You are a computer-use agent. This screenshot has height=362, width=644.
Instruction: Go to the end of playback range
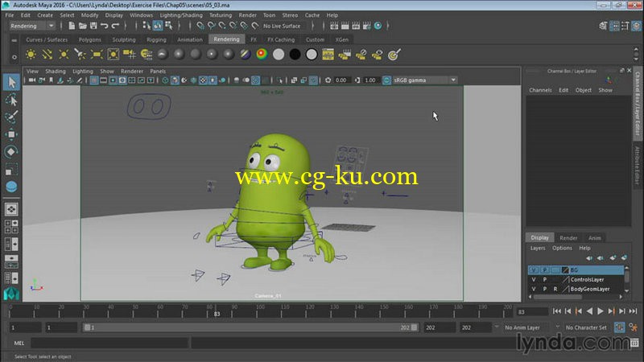click(x=633, y=311)
